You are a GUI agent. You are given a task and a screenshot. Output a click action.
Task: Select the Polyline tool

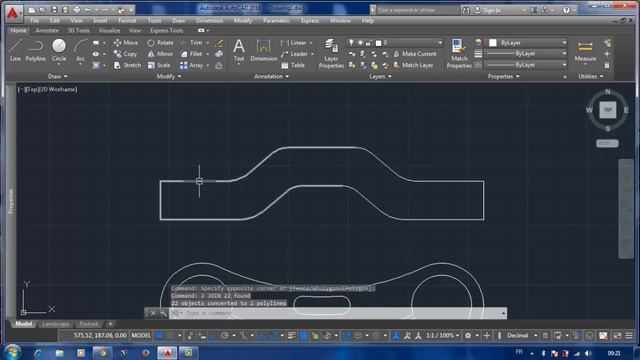pyautogui.click(x=36, y=51)
